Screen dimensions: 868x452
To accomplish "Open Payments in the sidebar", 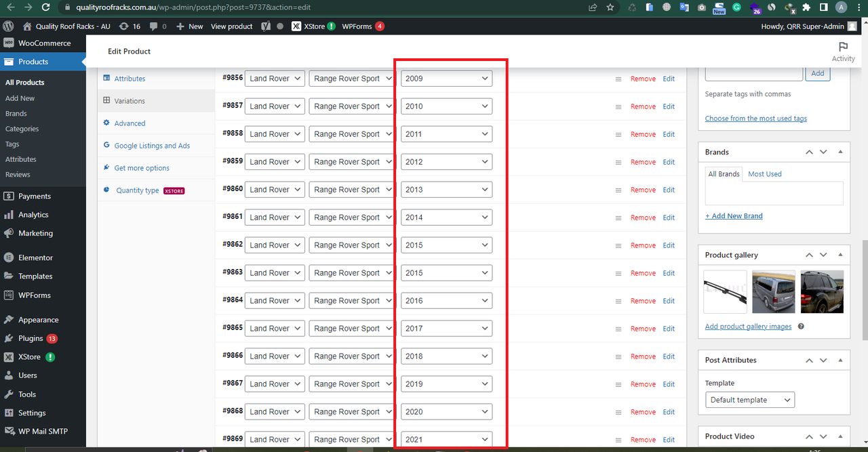I will pos(43,196).
